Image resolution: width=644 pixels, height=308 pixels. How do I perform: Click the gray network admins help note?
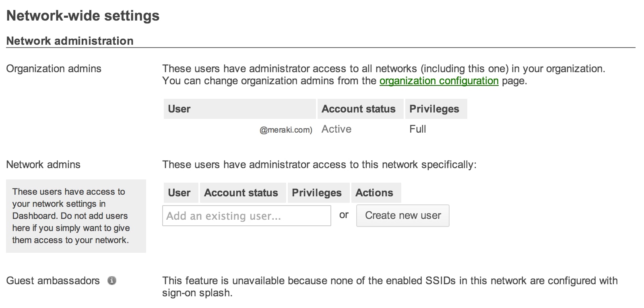coord(76,216)
